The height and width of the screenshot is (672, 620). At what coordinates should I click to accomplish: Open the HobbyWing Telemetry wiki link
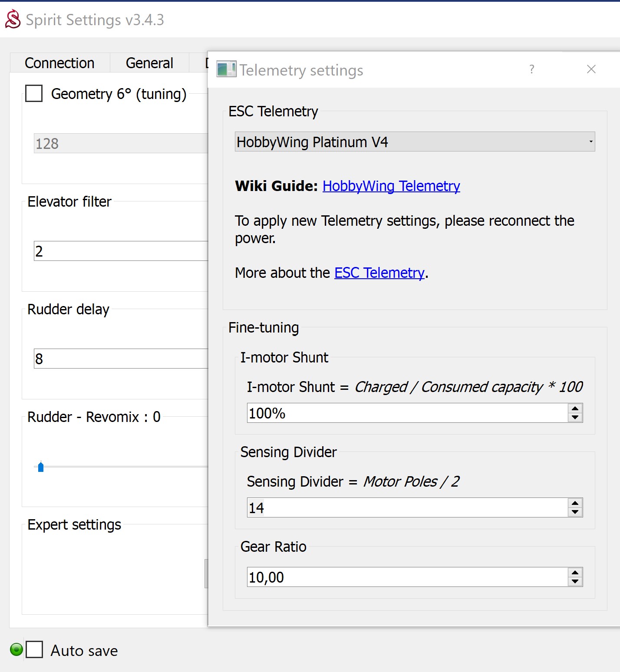pos(391,186)
